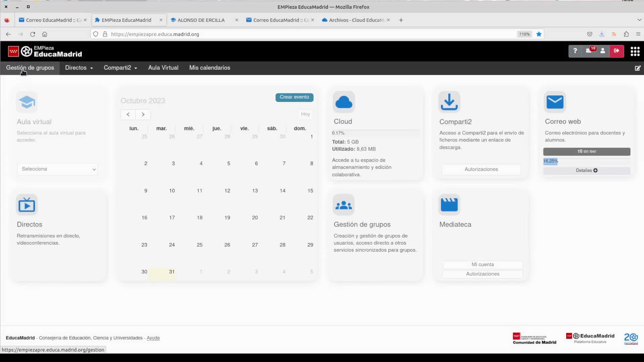
Task: Click the red logout icon
Action: pos(616,51)
